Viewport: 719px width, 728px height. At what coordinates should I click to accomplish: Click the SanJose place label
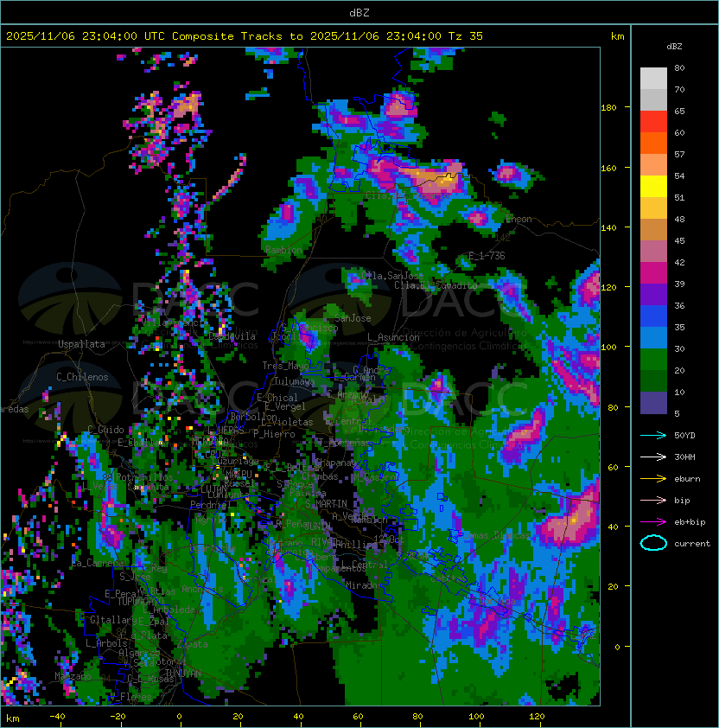tap(353, 318)
